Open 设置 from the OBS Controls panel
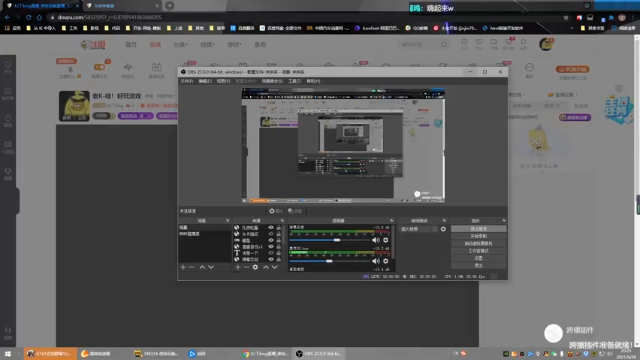 tap(478, 258)
